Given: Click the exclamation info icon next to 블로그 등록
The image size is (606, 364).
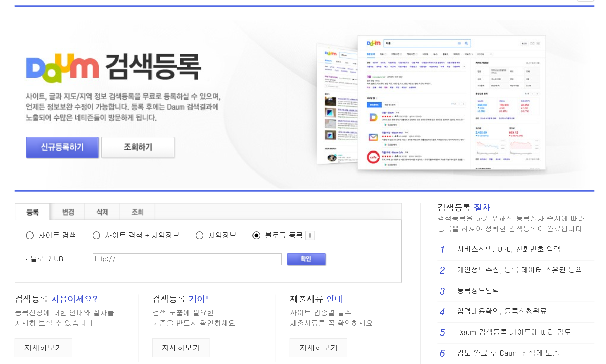Looking at the screenshot, I should coord(310,236).
